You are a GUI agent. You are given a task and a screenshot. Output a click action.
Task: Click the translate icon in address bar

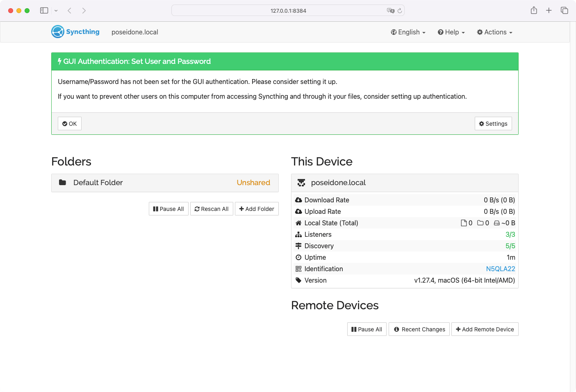pyautogui.click(x=390, y=11)
